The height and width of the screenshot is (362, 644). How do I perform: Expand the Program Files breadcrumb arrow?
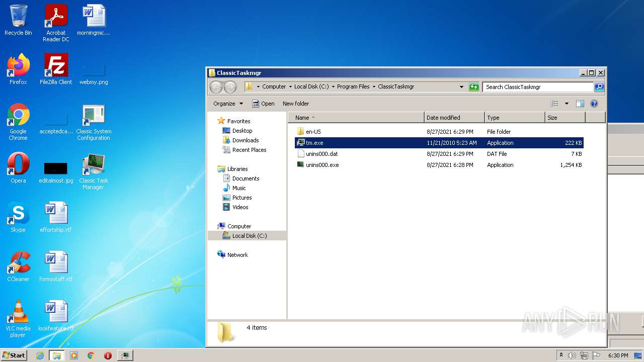point(374,87)
